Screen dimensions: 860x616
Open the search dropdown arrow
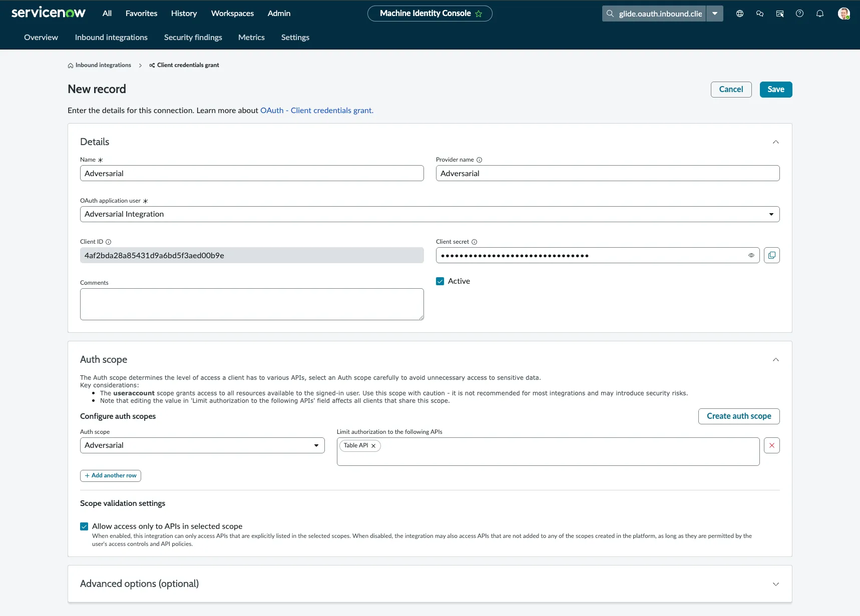point(715,14)
